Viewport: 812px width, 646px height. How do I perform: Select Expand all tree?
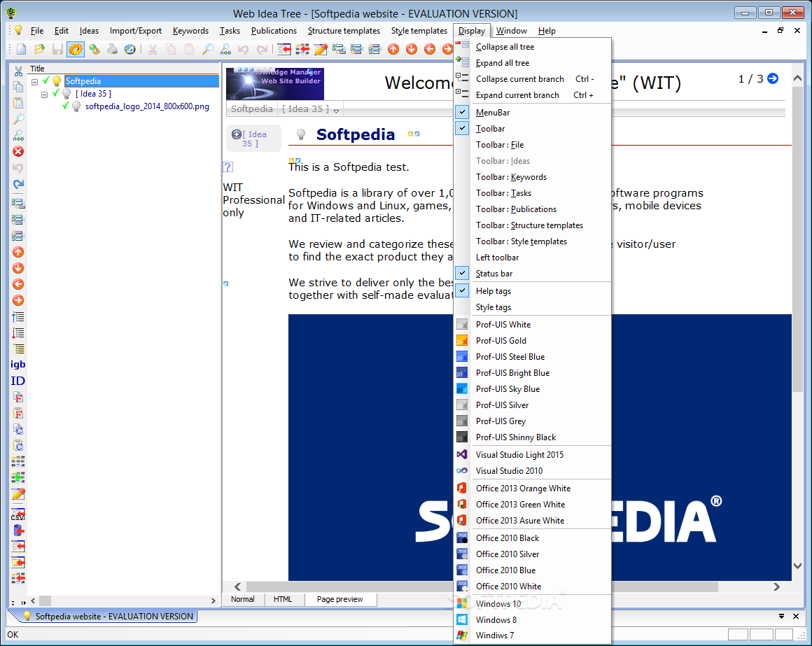(x=533, y=62)
